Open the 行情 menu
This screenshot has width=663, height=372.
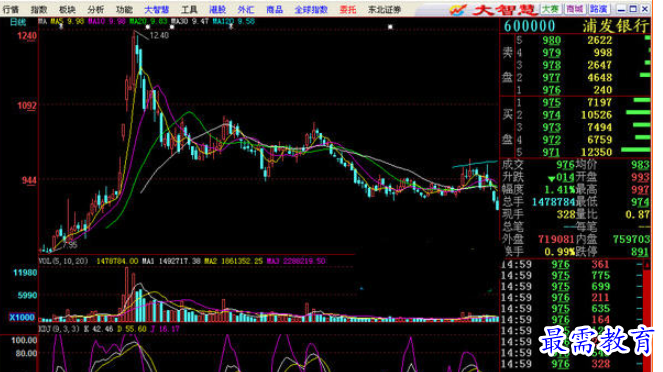11,9
